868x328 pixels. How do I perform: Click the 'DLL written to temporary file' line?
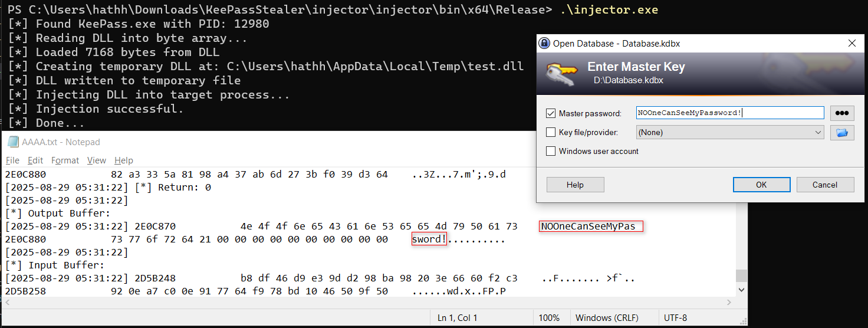[x=138, y=81]
